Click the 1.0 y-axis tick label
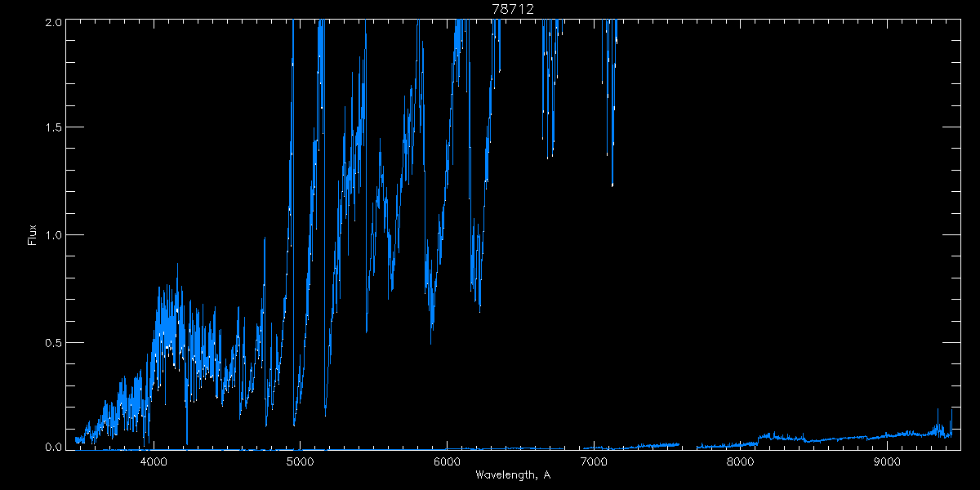The width and height of the screenshot is (980, 490). point(51,235)
